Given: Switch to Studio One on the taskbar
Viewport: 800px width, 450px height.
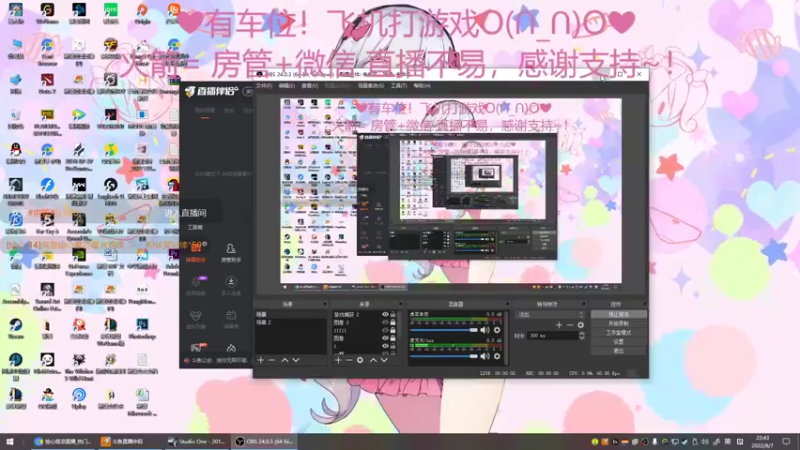Looking at the screenshot, I should [x=197, y=441].
